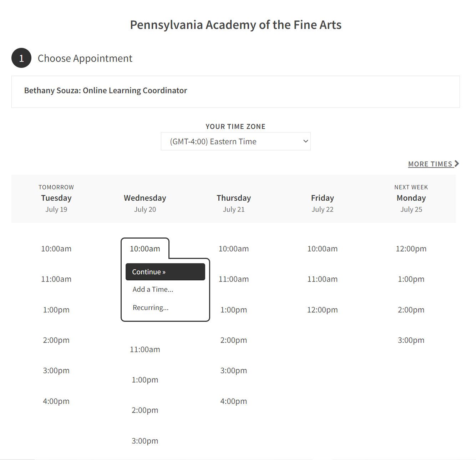Click Bethany Souza appointment type box
Image resolution: width=476 pixels, height=460 pixels.
(236, 91)
